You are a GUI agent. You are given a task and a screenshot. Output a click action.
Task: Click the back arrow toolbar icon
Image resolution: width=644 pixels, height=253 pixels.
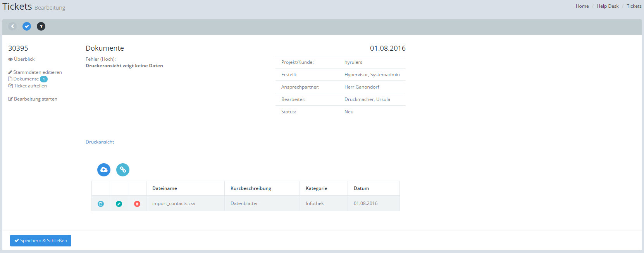click(x=12, y=26)
